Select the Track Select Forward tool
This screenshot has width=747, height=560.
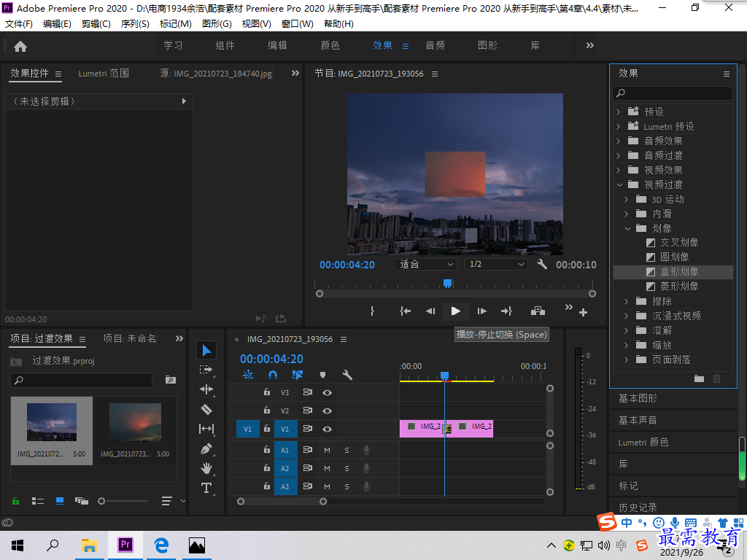tap(206, 370)
